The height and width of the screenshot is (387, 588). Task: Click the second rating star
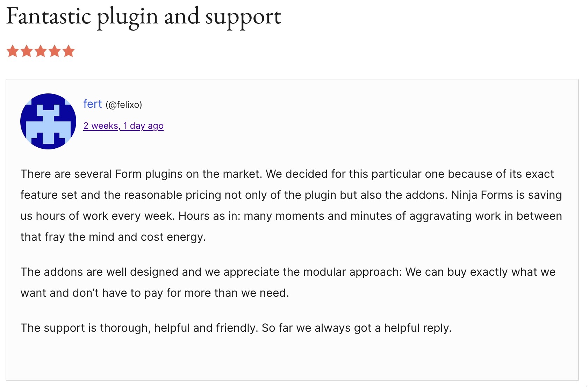pos(27,51)
